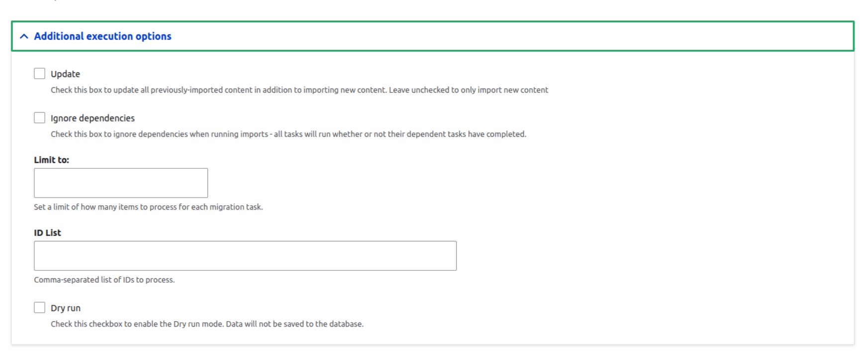Viewport: 868px width, 360px height.
Task: Click the 'Limit to:' field label
Action: click(x=51, y=160)
